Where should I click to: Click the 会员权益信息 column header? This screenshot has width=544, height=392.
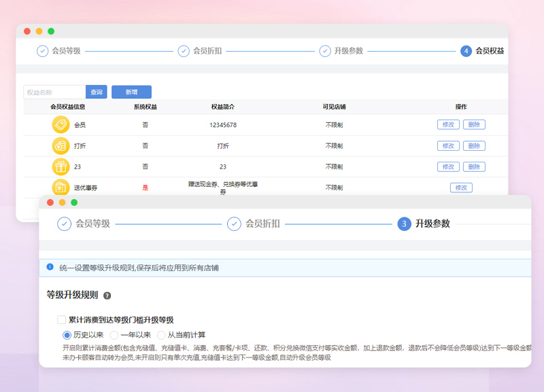pos(67,107)
